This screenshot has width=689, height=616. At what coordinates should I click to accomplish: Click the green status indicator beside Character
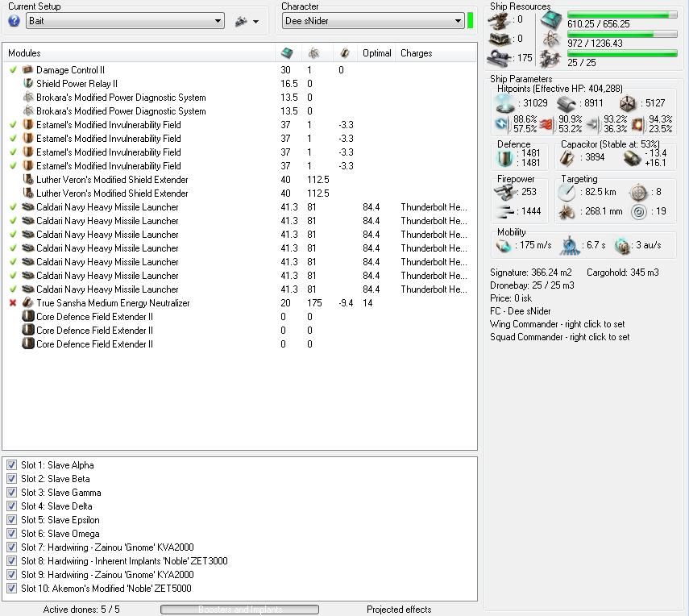[x=470, y=21]
